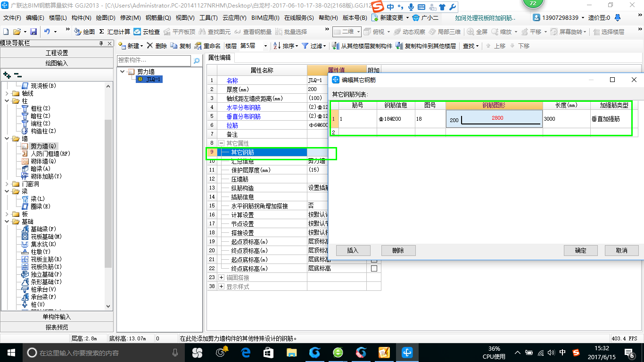Open the 绘图 drawing tool
644x362 pixels.
[x=84, y=32]
